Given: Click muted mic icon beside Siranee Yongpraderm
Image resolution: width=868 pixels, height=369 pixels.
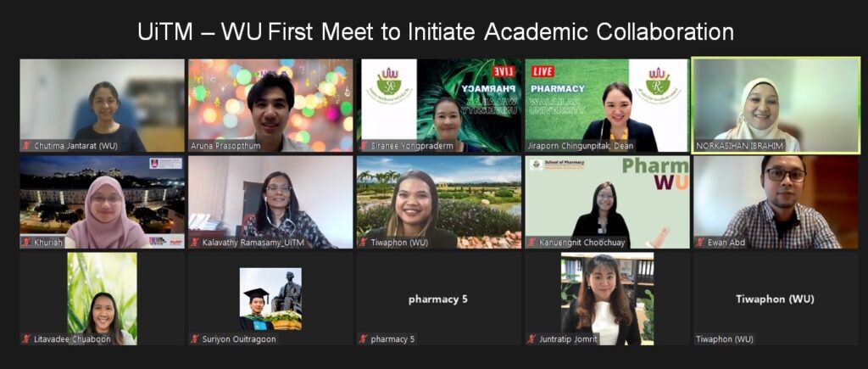Looking at the screenshot, I should click(x=363, y=146).
